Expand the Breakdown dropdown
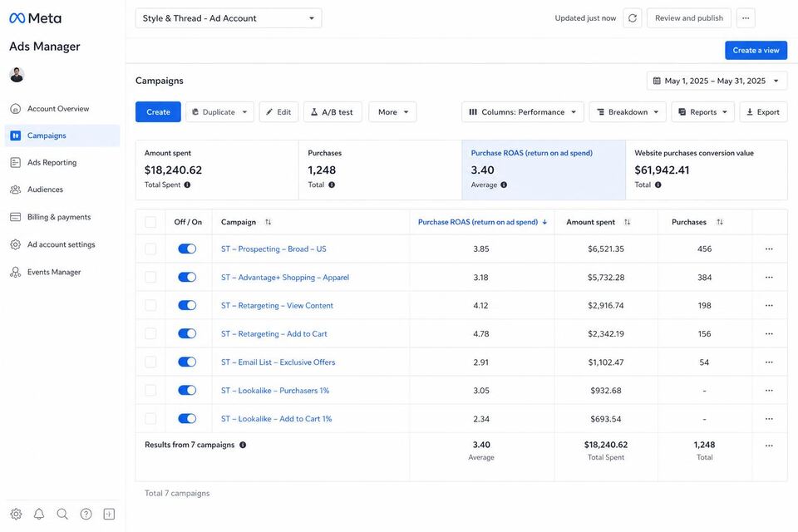798x532 pixels. [628, 112]
